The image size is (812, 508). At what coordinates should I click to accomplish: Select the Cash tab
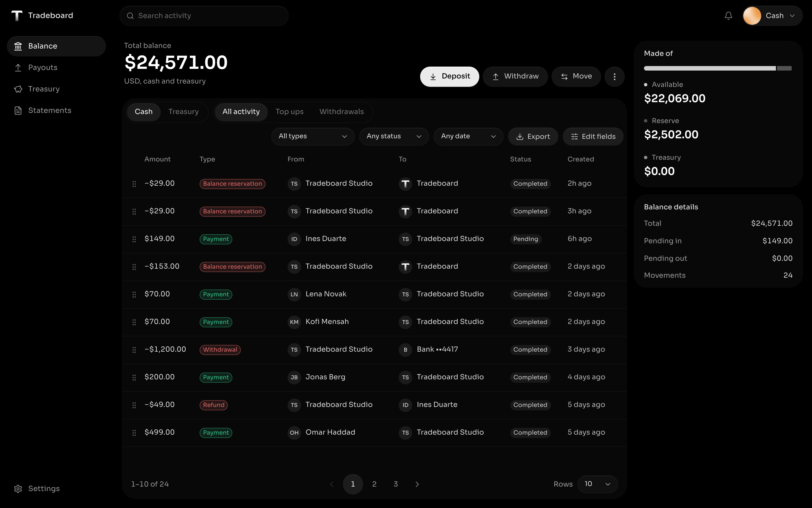(144, 111)
